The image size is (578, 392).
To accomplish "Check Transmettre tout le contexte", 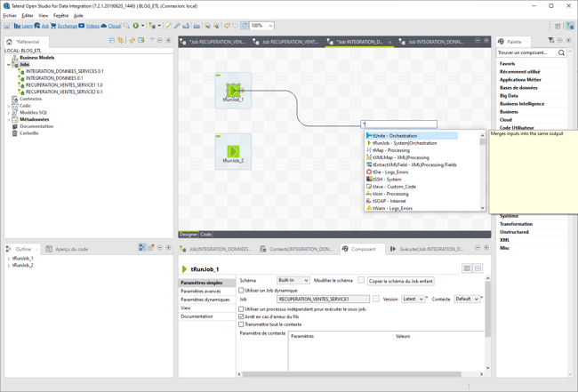I will [x=241, y=324].
